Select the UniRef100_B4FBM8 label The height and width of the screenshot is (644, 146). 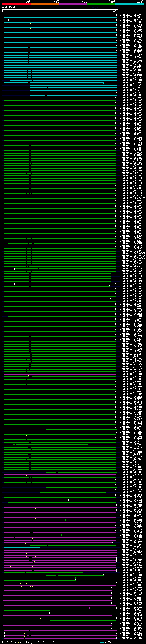coord(131,432)
